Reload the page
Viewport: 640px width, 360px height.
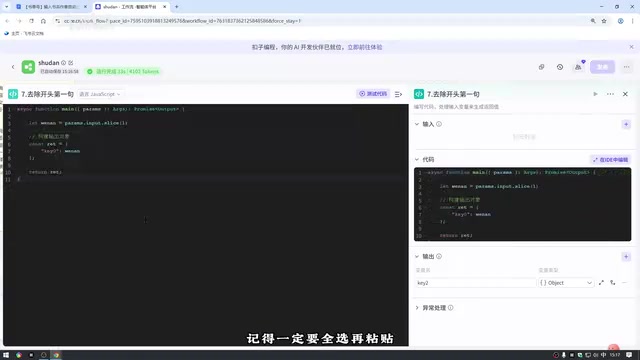[31, 21]
